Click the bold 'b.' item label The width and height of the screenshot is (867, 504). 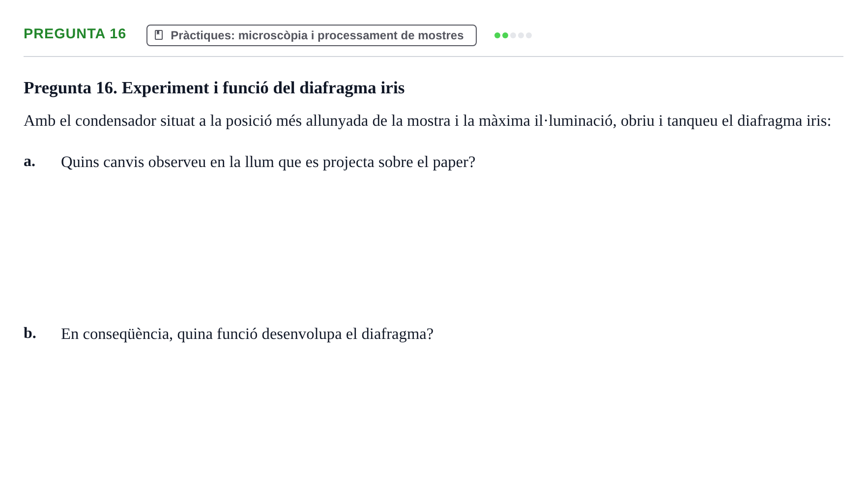pyautogui.click(x=30, y=333)
